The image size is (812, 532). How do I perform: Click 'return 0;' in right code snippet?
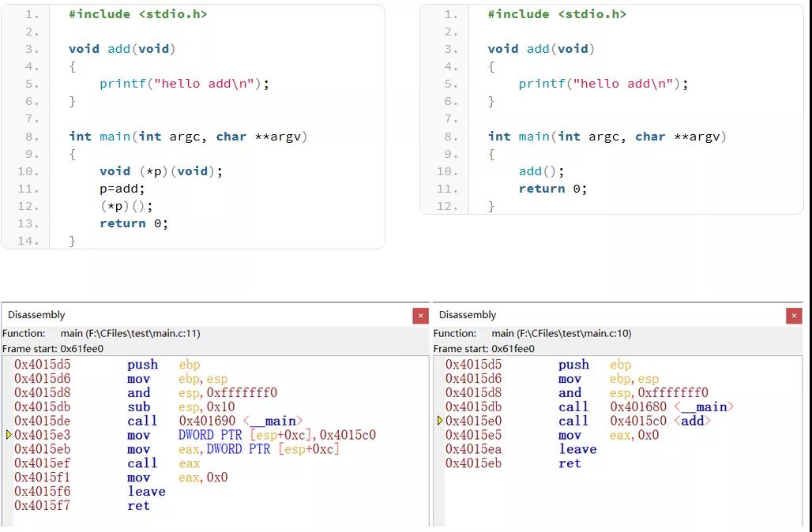553,189
